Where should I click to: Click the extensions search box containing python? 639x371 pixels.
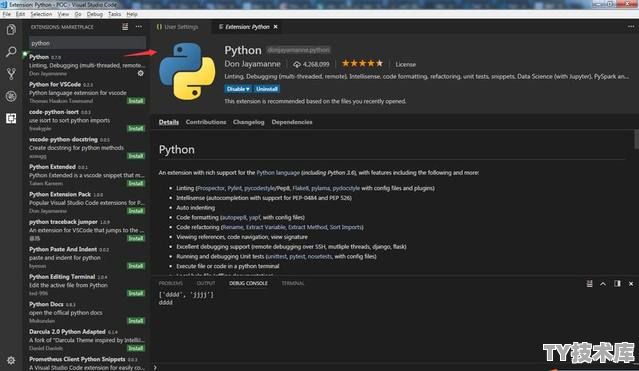pyautogui.click(x=87, y=43)
